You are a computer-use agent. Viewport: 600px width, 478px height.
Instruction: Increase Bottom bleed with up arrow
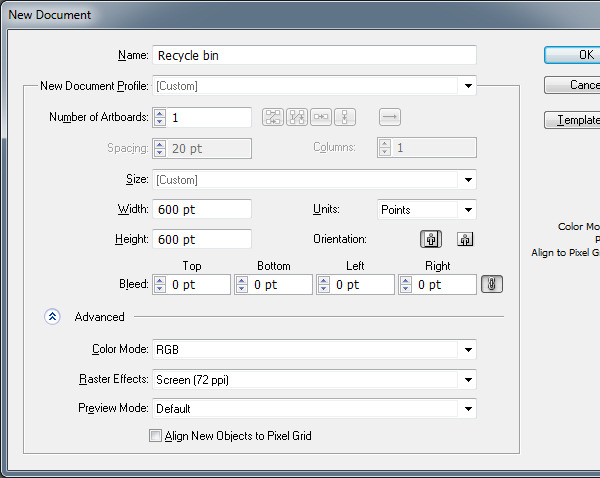(x=242, y=280)
